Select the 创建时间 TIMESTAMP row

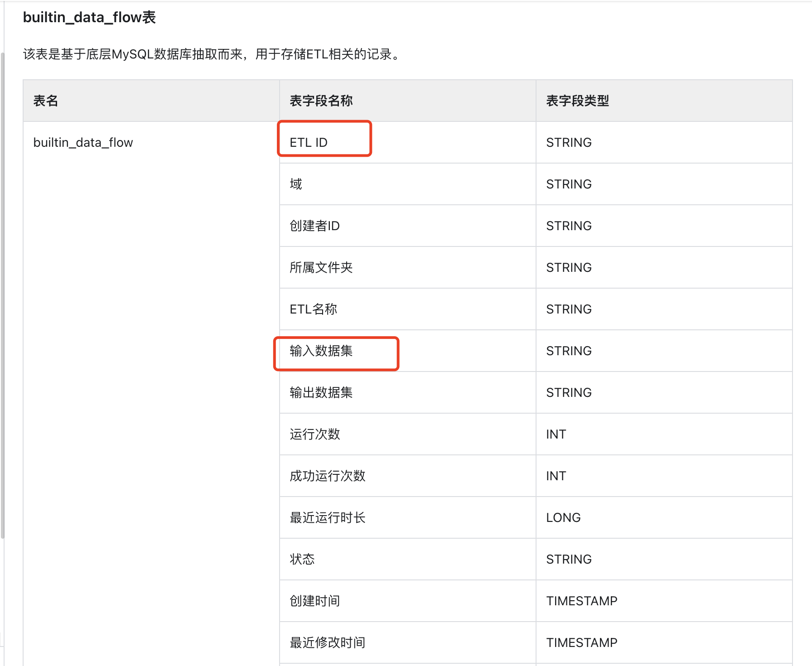point(315,601)
